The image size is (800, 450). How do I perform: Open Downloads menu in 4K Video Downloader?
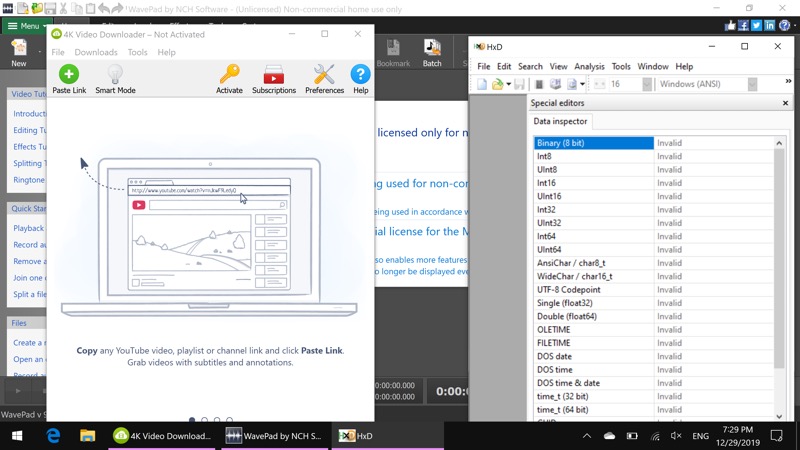coord(96,52)
